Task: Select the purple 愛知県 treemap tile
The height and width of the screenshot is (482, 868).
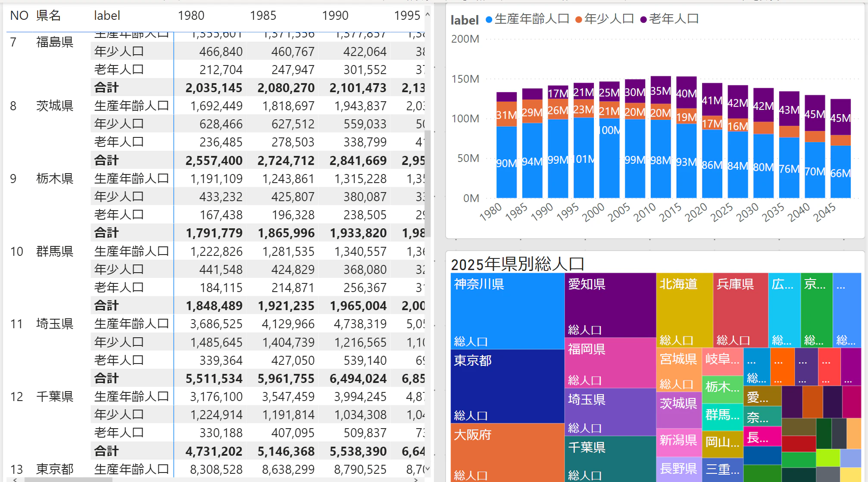Action: [x=610, y=305]
